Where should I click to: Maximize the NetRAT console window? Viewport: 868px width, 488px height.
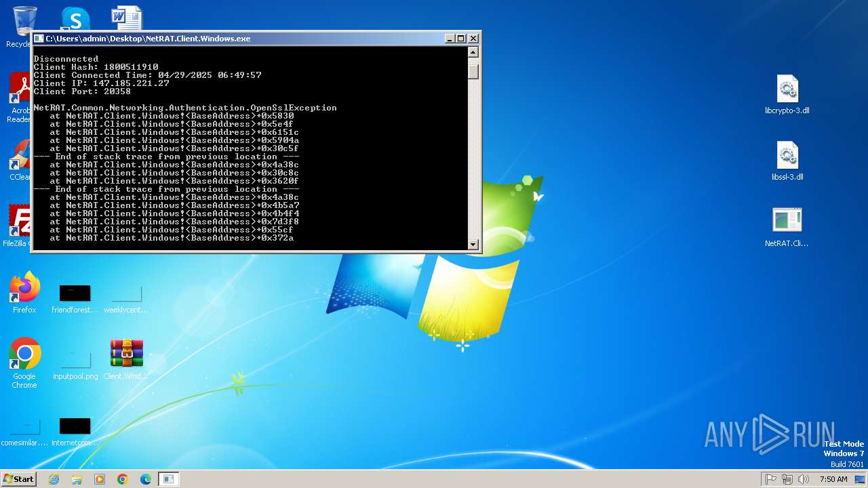[461, 39]
